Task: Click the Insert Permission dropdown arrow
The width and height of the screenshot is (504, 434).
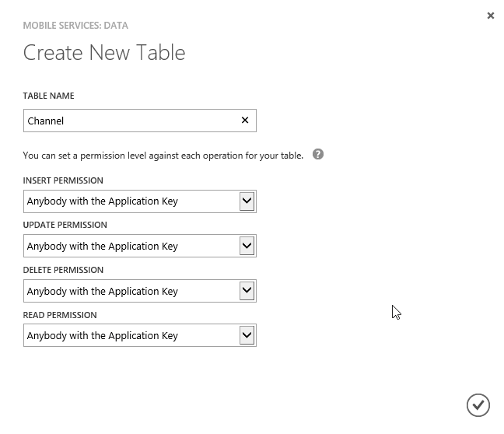Action: [x=247, y=201]
